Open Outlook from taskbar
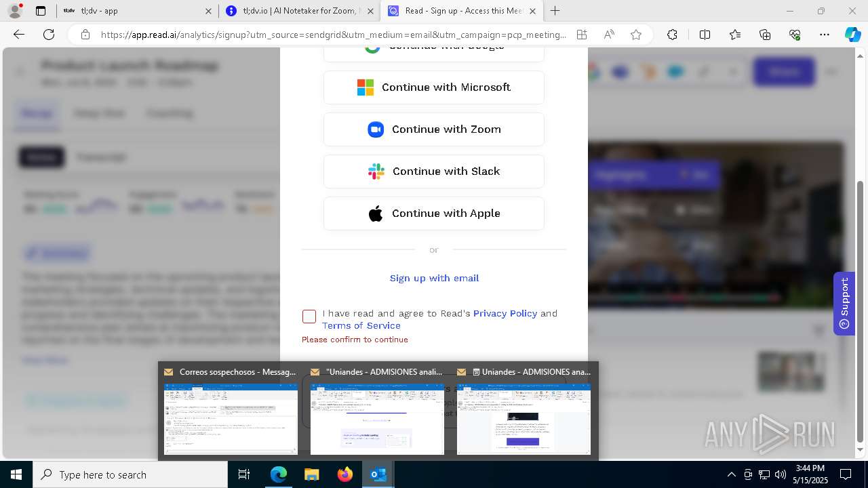 [x=378, y=474]
